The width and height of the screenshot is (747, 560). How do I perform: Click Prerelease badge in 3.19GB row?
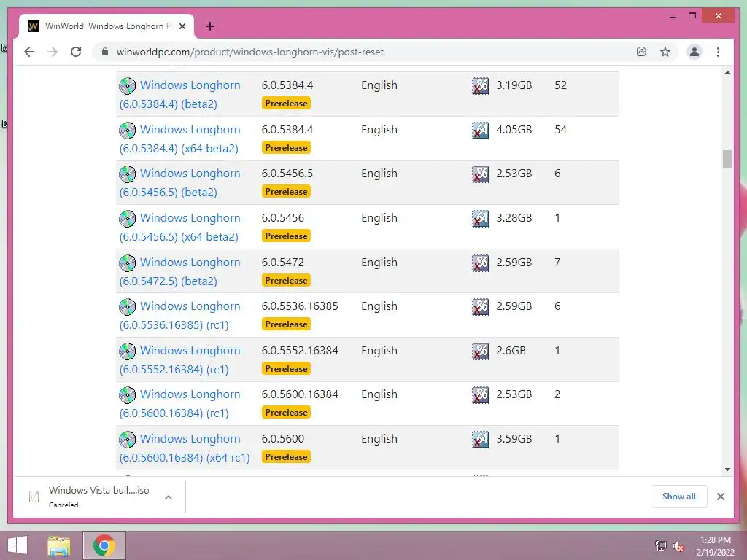(286, 104)
